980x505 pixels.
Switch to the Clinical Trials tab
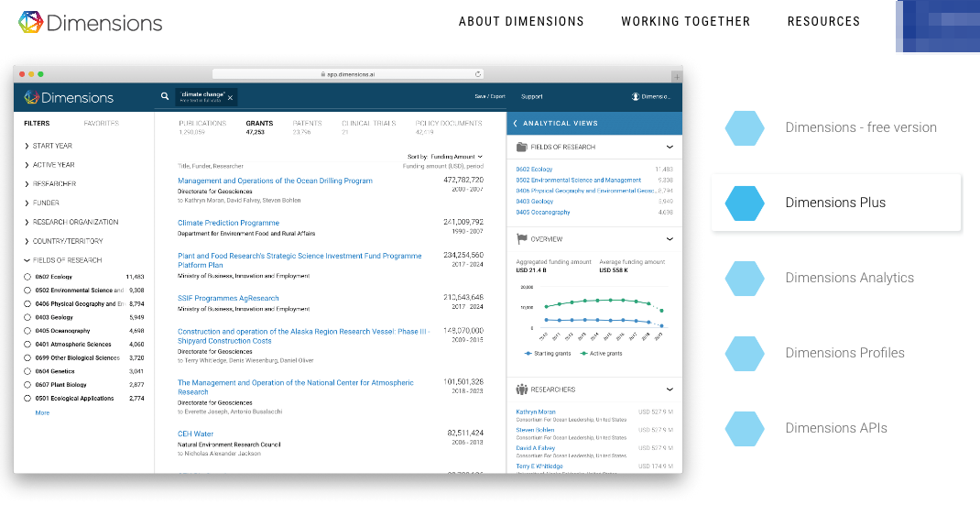369,127
